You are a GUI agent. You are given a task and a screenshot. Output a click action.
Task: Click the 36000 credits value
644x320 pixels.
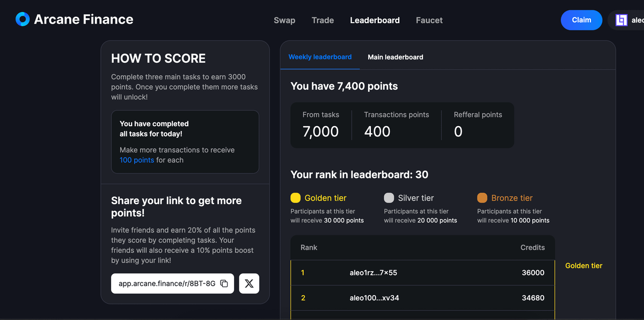(533, 273)
